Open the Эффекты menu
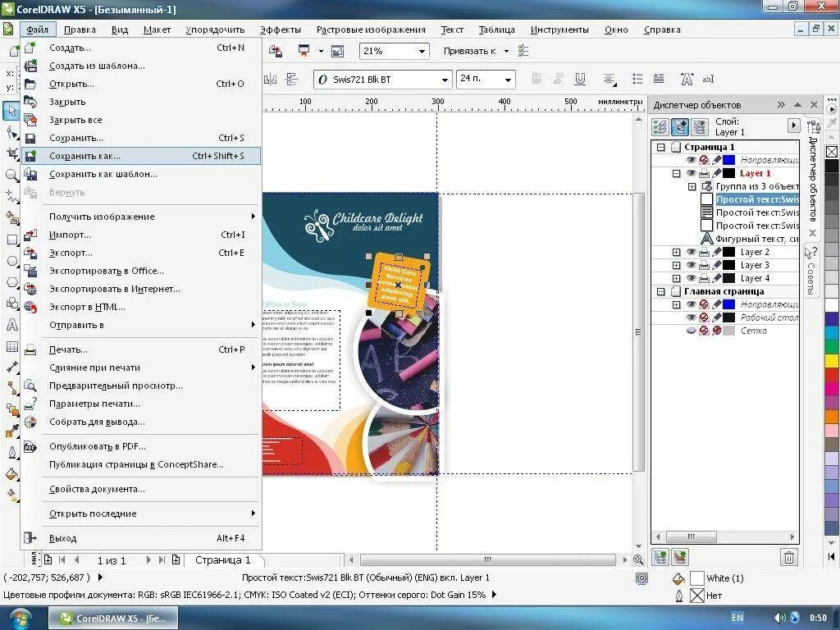This screenshot has width=840, height=630. click(281, 30)
